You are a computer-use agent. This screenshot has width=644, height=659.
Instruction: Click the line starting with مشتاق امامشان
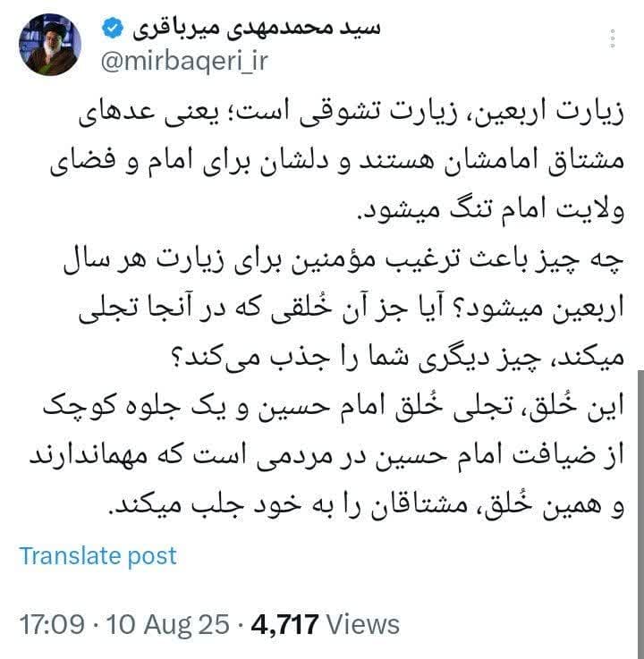(337, 163)
